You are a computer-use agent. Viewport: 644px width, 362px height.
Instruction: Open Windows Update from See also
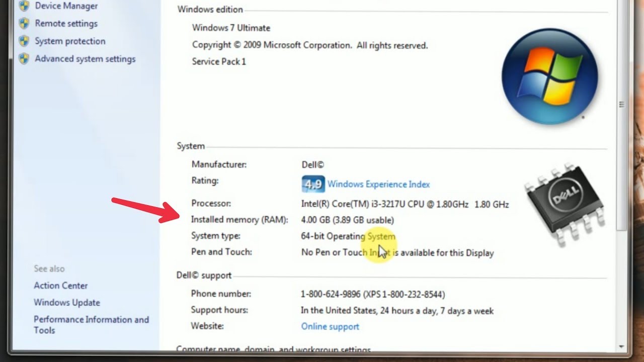[x=66, y=302]
